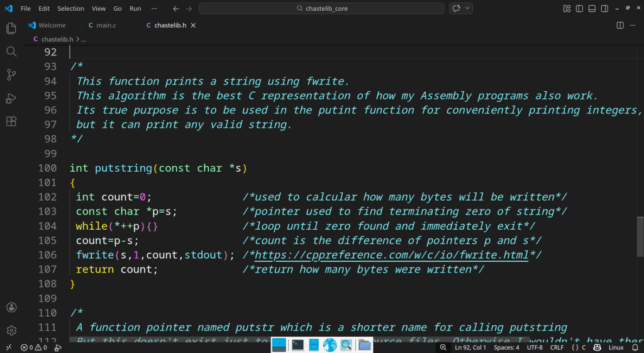Click the notifications bell in status bar
The image size is (644, 353).
(635, 347)
